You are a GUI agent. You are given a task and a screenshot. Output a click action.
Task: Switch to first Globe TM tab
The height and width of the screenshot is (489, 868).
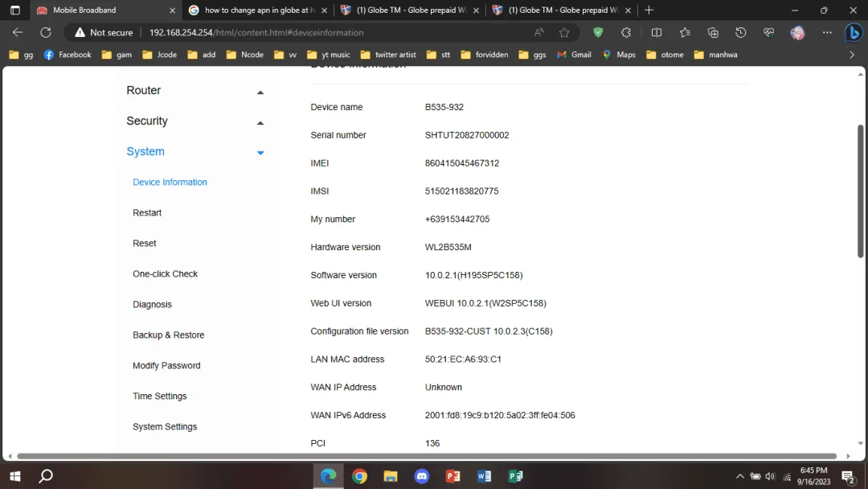[x=411, y=10]
